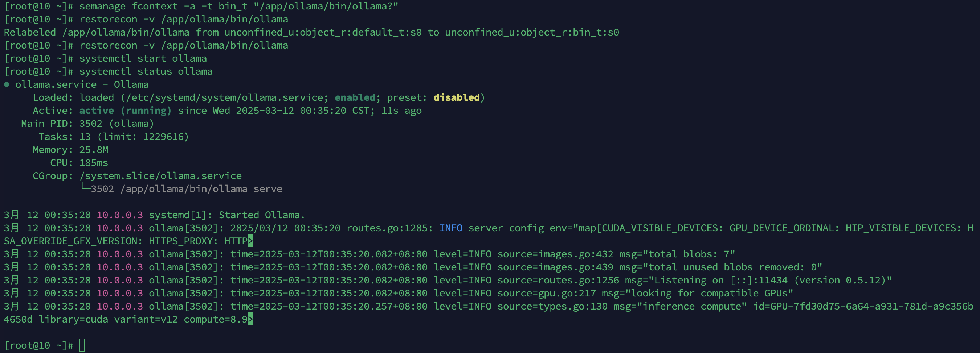Click the green 'enabled' status text
The width and height of the screenshot is (980, 353).
coord(355,97)
